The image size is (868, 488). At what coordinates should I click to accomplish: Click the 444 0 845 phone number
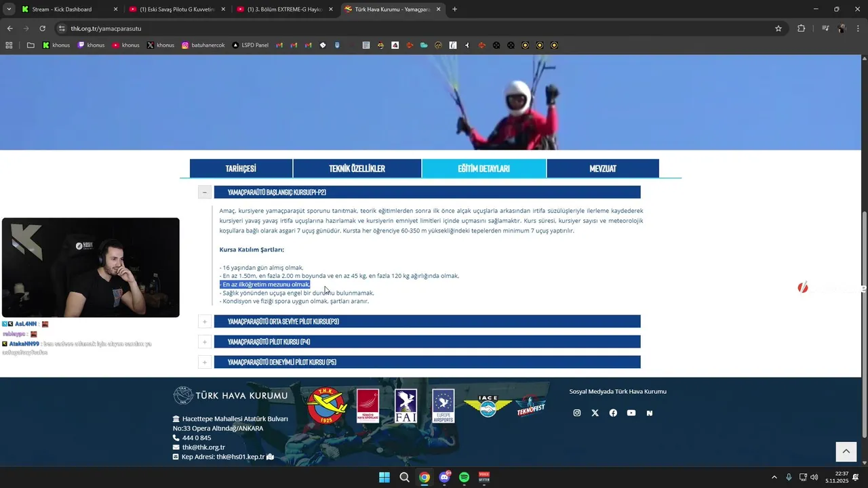[x=197, y=438]
